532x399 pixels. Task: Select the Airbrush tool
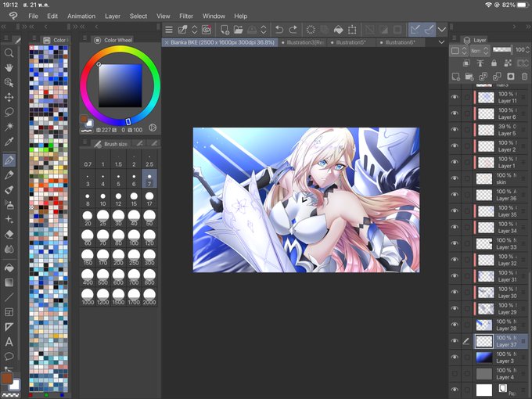click(9, 205)
